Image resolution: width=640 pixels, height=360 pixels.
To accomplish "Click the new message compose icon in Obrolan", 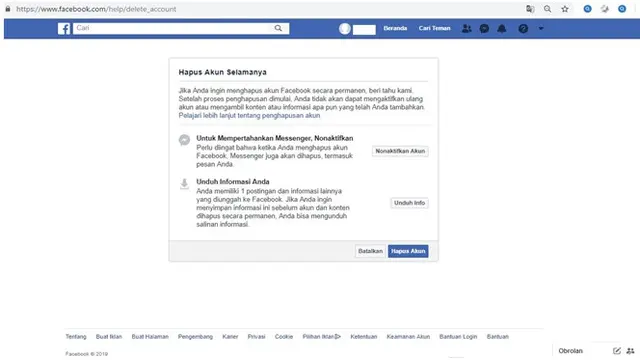I will [x=617, y=351].
